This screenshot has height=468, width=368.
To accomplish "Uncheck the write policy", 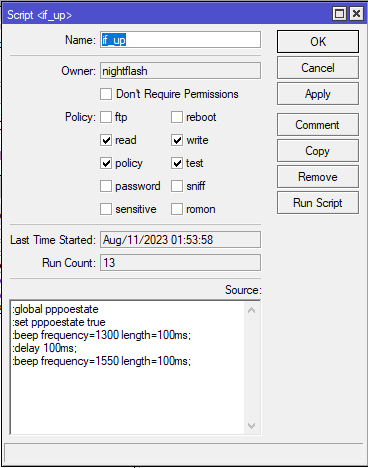I will (177, 140).
